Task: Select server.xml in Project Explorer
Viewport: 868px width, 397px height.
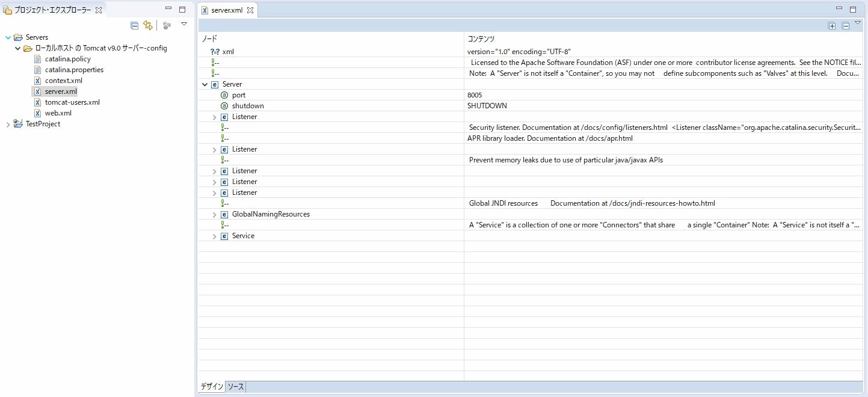Action: pos(55,91)
